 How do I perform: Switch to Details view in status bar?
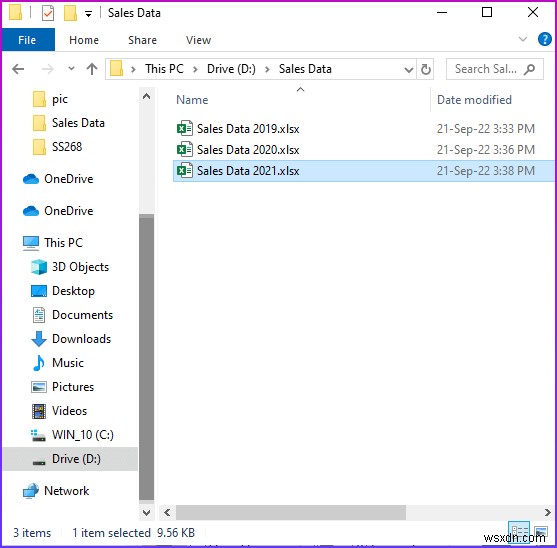pos(519,532)
